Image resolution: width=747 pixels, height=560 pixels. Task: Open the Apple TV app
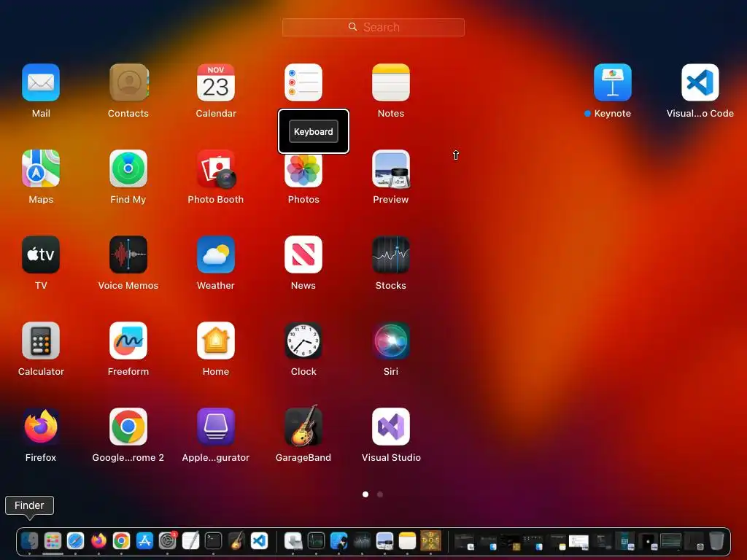[x=41, y=254]
